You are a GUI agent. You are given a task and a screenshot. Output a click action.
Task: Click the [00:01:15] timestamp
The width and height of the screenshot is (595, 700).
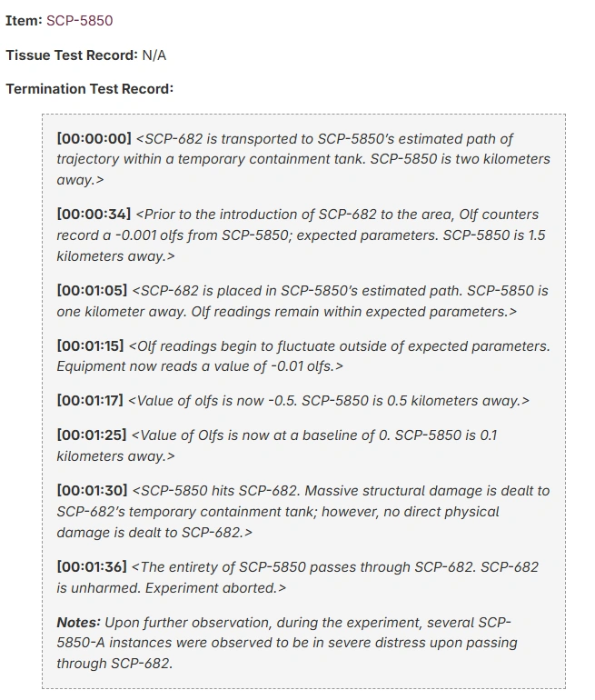coord(91,346)
